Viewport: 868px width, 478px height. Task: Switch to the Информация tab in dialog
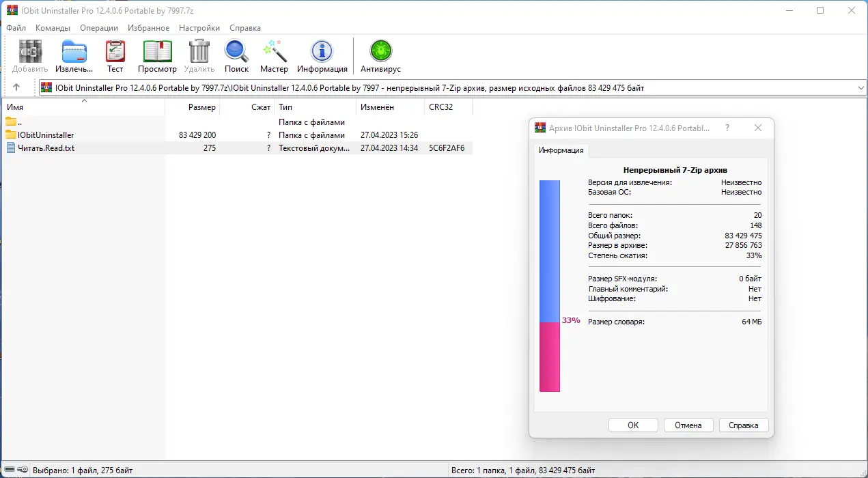(560, 150)
